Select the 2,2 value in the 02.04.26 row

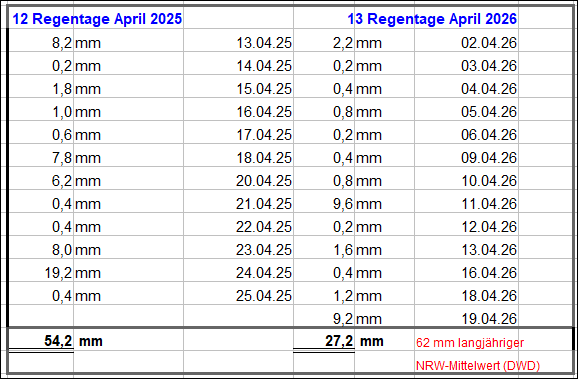point(343,44)
